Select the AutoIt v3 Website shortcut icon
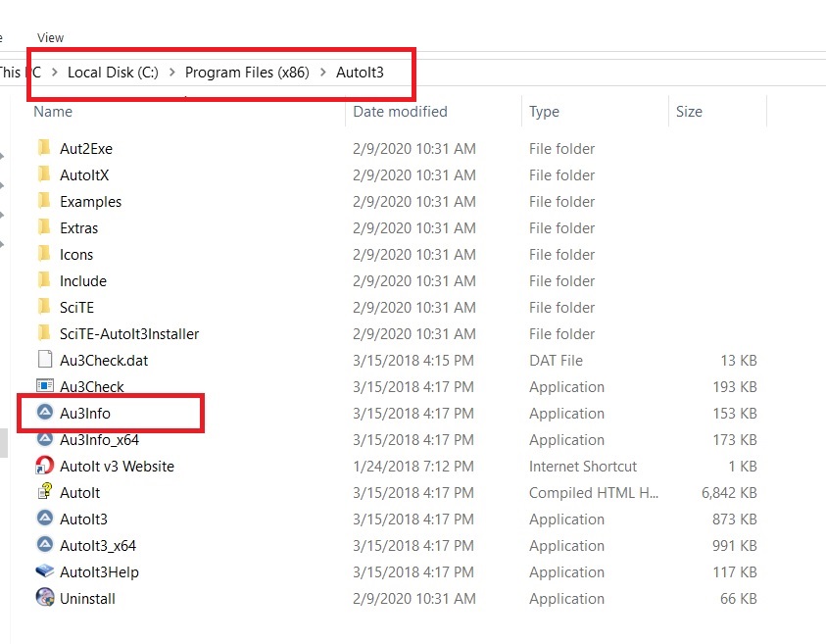 click(x=44, y=467)
